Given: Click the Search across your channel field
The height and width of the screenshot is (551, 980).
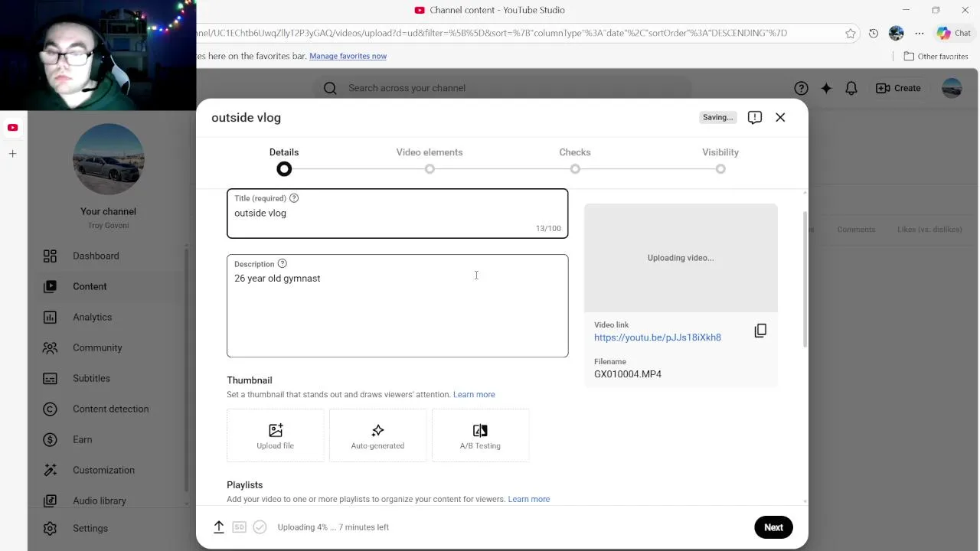Looking at the screenshot, I should [x=503, y=88].
